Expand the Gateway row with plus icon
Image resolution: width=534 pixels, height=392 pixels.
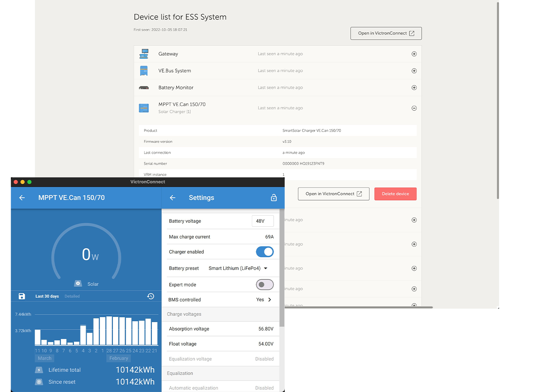tap(414, 54)
